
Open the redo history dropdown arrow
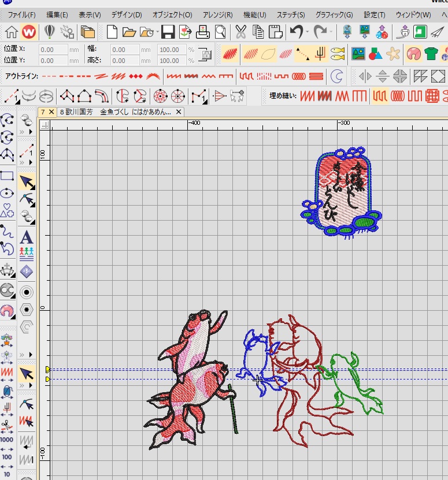[x=331, y=32]
